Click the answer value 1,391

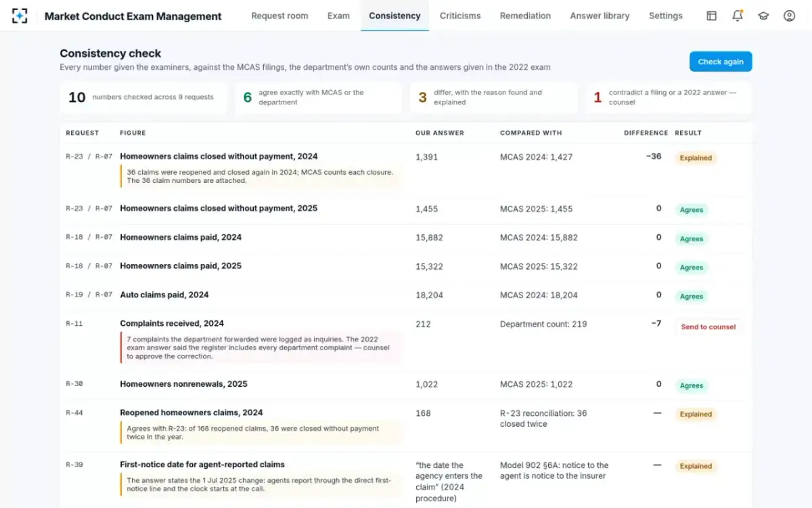coord(427,156)
